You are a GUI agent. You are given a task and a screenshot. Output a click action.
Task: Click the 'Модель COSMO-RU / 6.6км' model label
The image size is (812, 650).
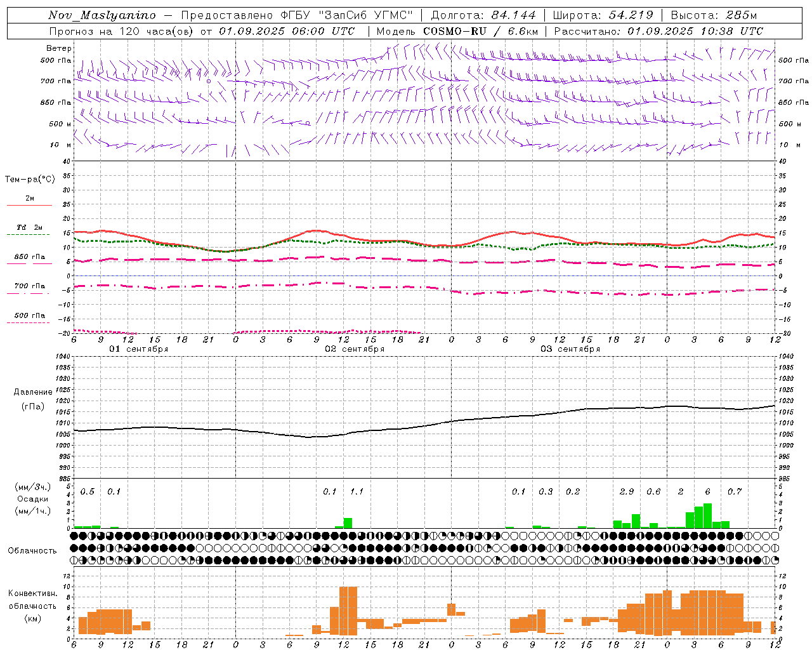457,31
